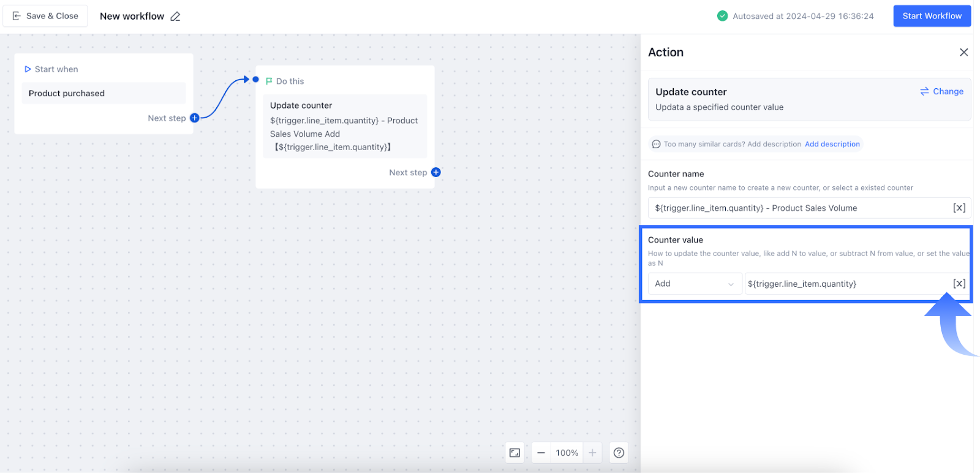Zoom in with the plus icon
The image size is (980, 473).
click(592, 453)
